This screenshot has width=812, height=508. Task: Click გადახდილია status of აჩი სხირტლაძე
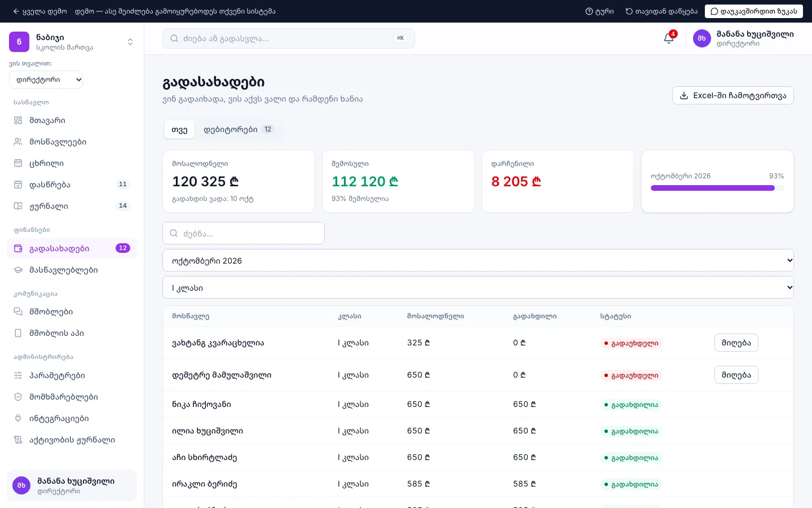click(x=631, y=458)
